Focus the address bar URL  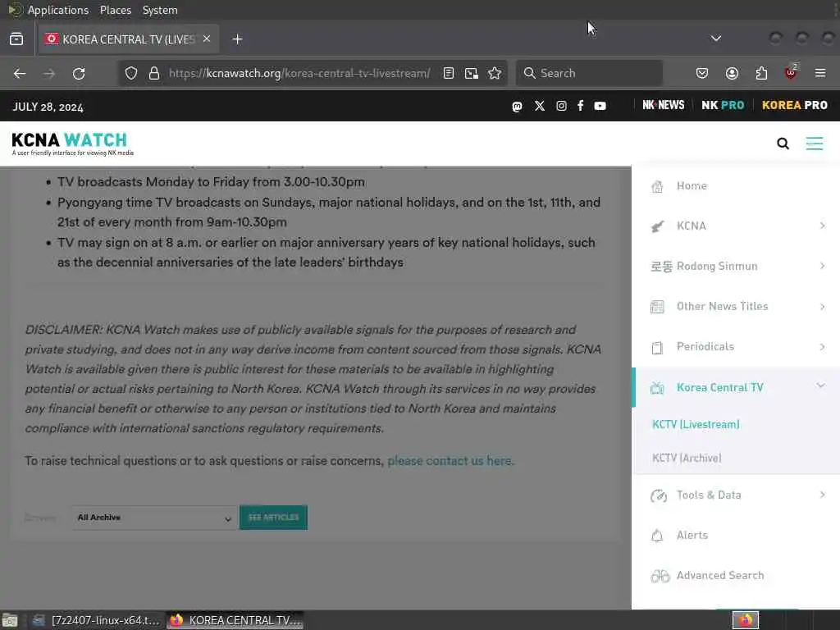299,73
